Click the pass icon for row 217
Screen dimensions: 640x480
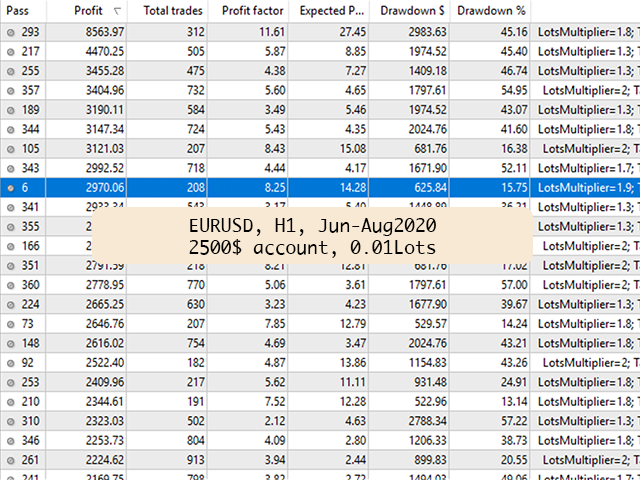pos(11,52)
